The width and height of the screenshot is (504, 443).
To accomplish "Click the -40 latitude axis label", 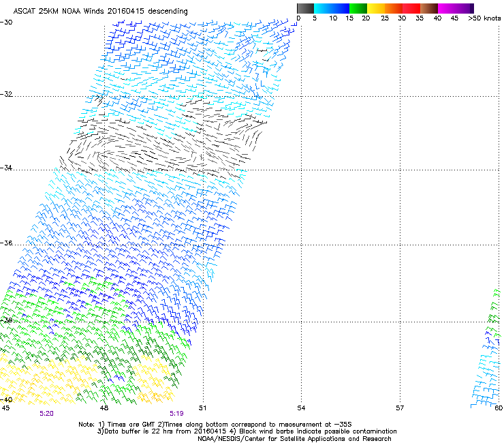I will (6, 400).
